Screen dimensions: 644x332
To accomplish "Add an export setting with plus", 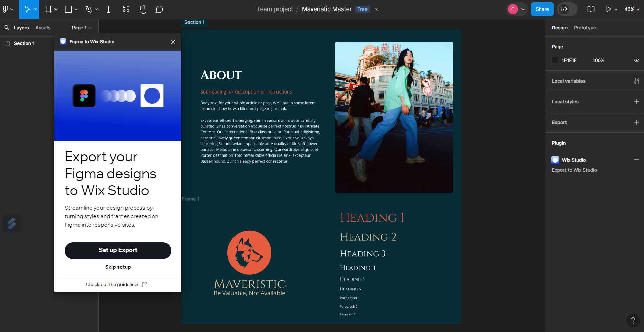I will point(637,122).
